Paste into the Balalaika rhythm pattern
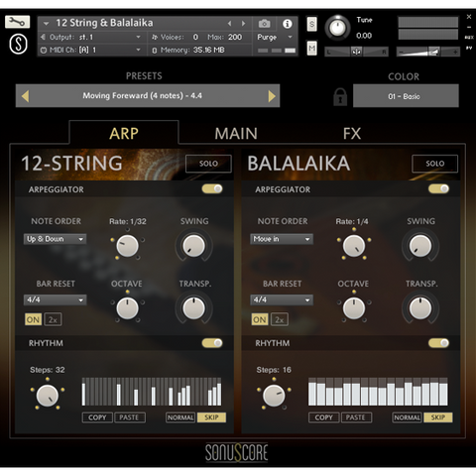This screenshot has height=476, width=476. [x=356, y=417]
